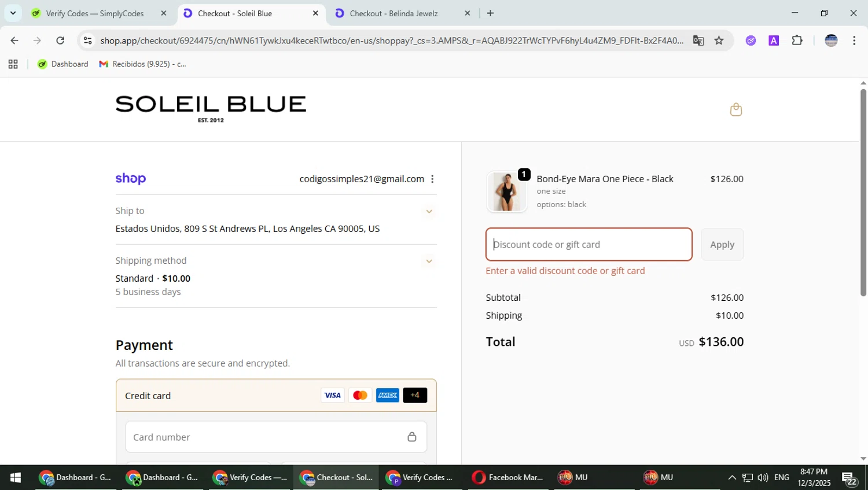Click the discount code input field

click(589, 245)
